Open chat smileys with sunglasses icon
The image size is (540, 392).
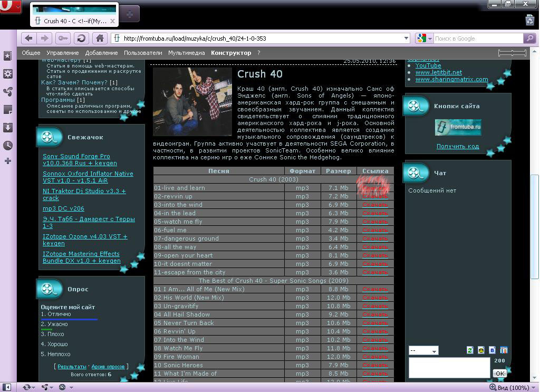click(481, 350)
